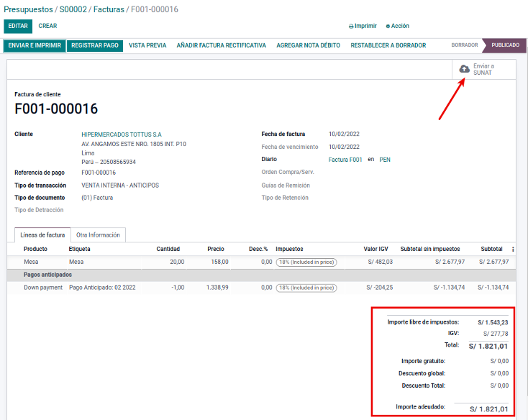Viewport: 528px width, 420px height.
Task: Open the column options kebab menu
Action: [513, 249]
